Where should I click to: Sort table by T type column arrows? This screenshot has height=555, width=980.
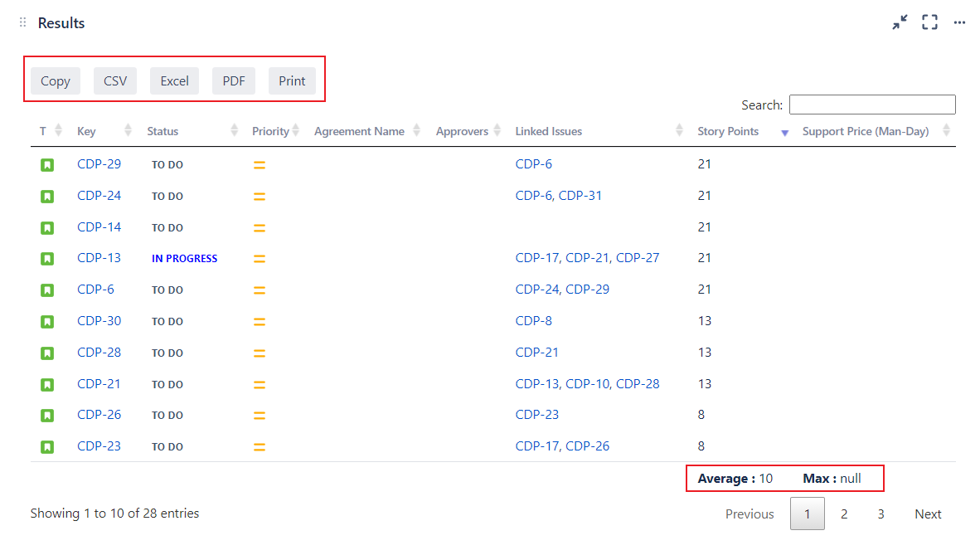click(x=59, y=130)
